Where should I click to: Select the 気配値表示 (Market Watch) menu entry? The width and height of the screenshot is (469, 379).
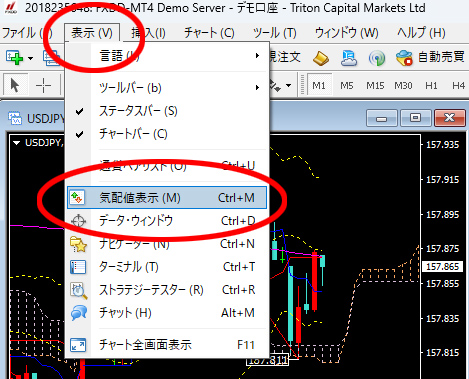[167, 198]
